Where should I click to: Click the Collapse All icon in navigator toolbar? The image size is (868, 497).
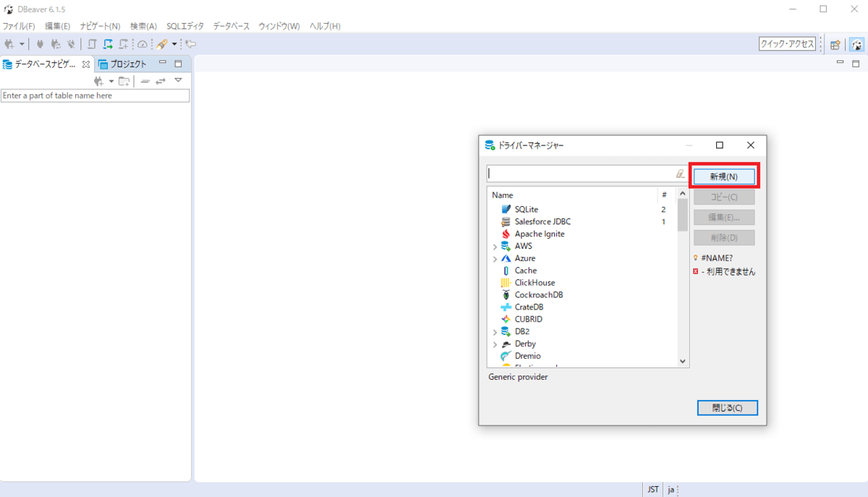tap(145, 81)
